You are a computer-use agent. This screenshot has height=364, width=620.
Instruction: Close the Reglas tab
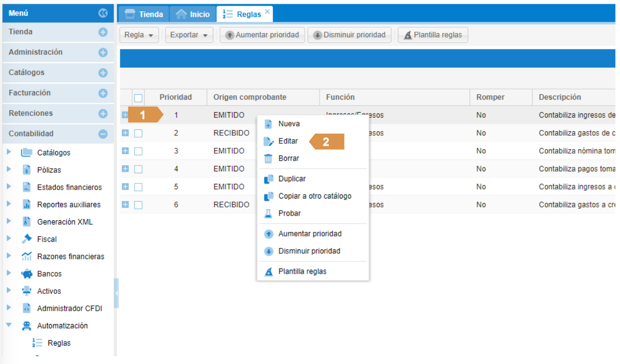tap(267, 11)
